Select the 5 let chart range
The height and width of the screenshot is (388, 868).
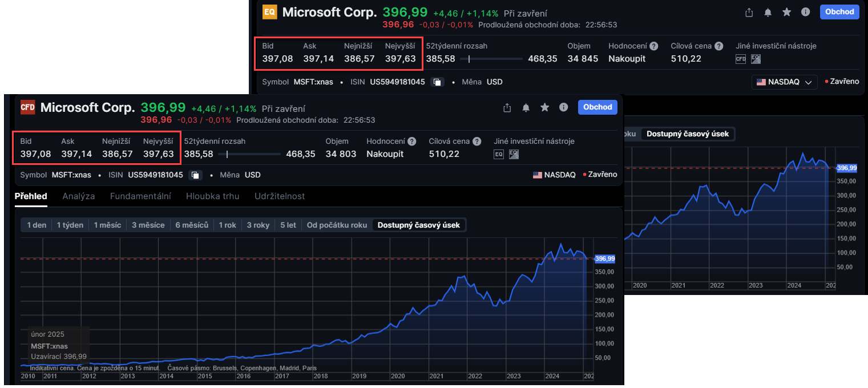coord(288,225)
